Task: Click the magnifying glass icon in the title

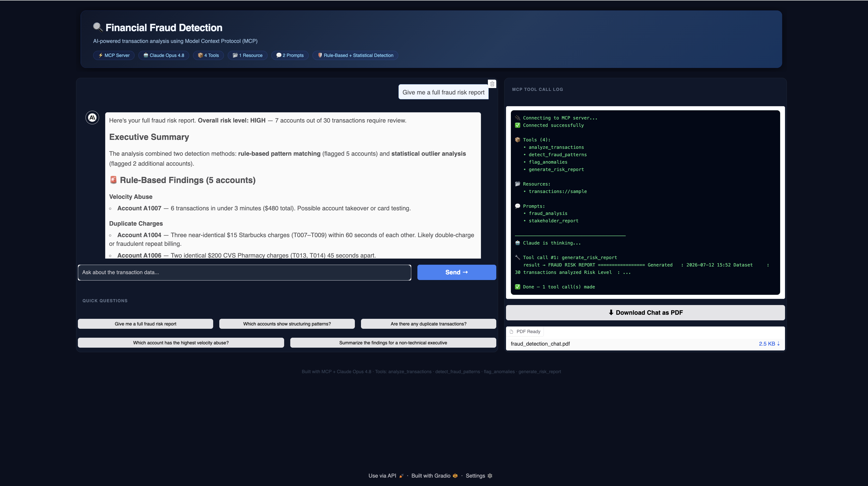Action: click(x=98, y=27)
